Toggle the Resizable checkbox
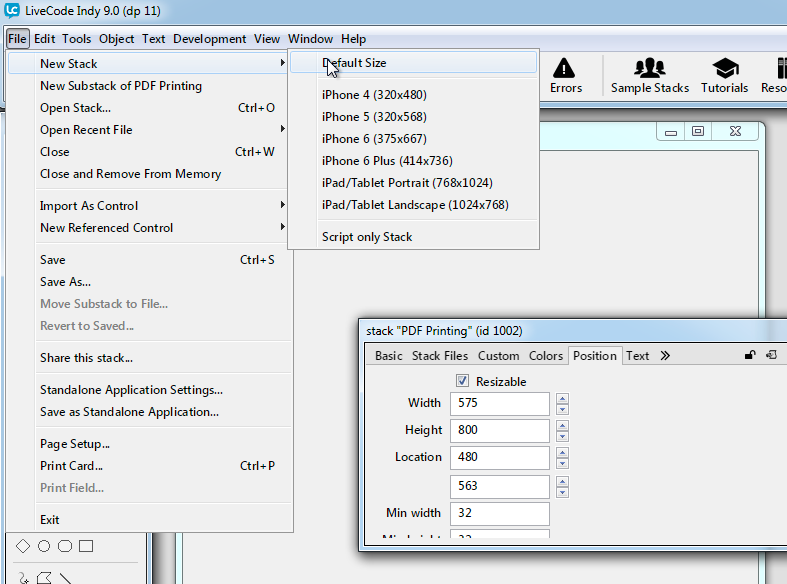 pos(462,381)
